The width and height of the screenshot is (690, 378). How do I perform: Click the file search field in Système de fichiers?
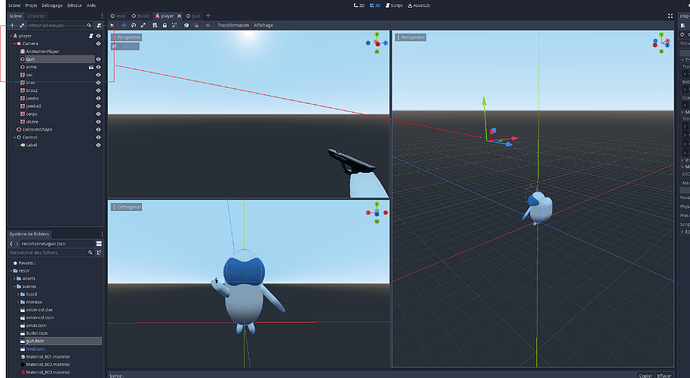point(48,253)
